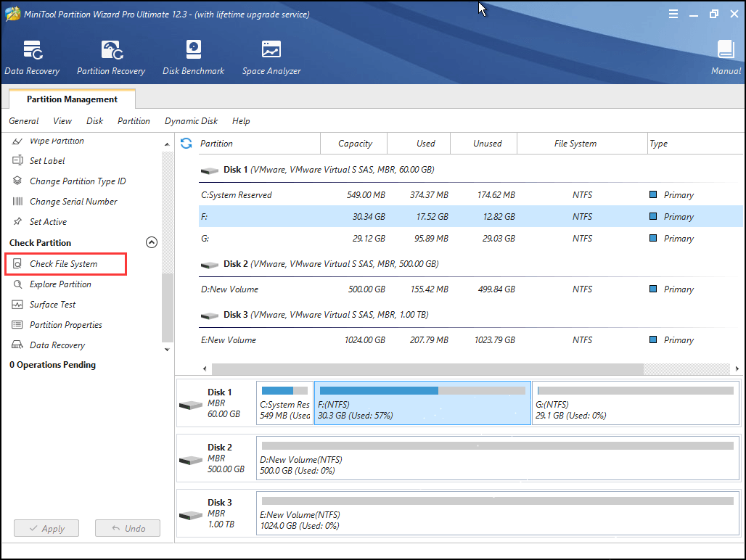Click the Explore Partition magnifier icon
Screen dimensions: 746x560
[x=17, y=284]
